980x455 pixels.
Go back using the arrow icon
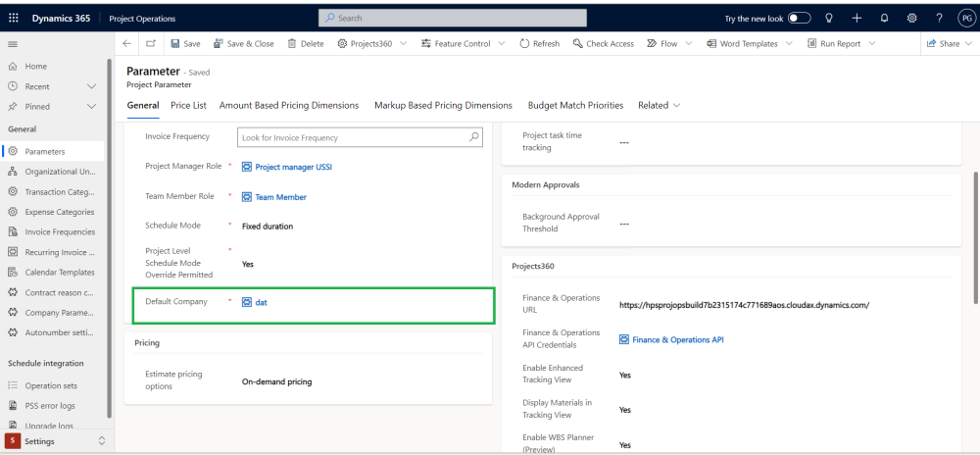tap(127, 44)
